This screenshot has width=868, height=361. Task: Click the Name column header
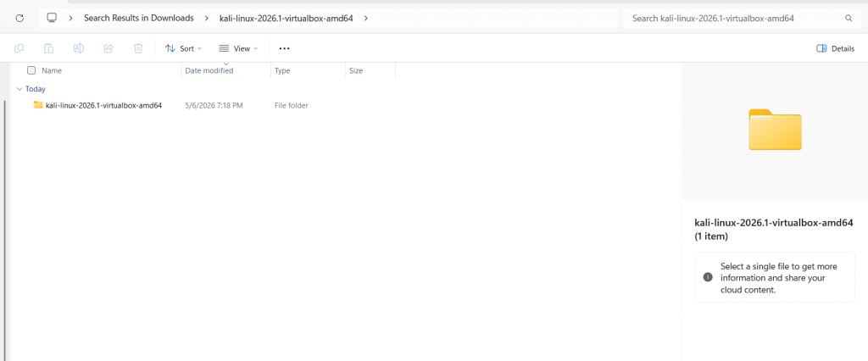tap(52, 71)
